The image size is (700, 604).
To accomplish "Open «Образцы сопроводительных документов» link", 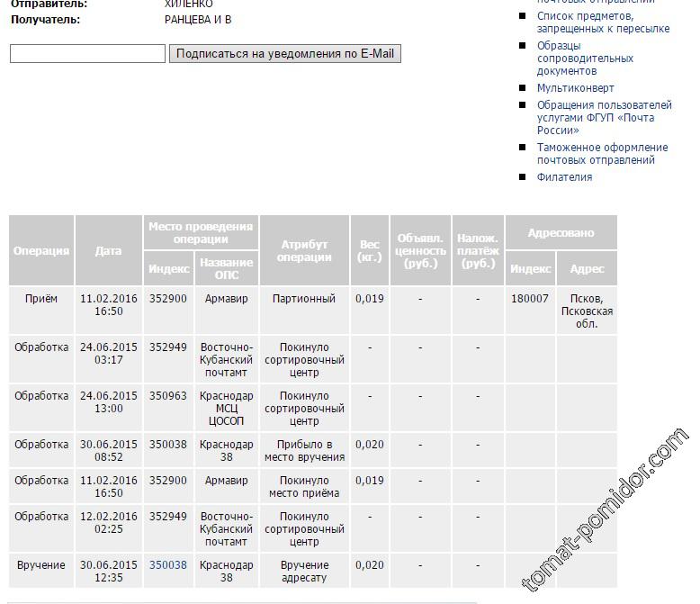I will [x=585, y=59].
